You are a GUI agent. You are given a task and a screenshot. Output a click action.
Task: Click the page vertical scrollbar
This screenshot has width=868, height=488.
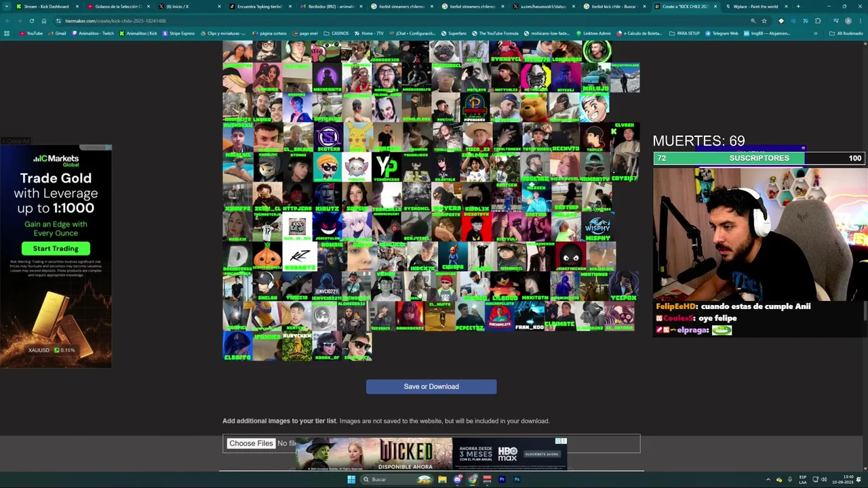pos(865,312)
